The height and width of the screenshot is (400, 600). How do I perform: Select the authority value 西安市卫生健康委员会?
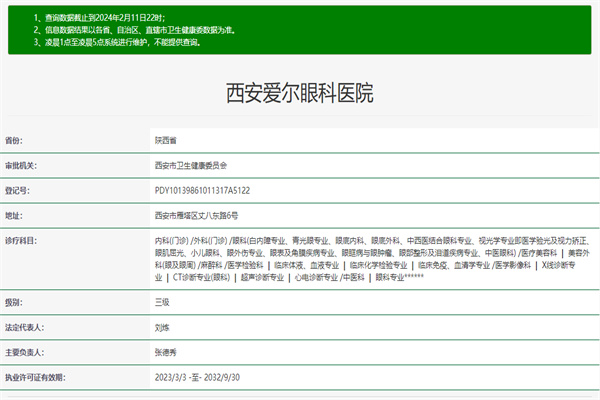[191, 166]
